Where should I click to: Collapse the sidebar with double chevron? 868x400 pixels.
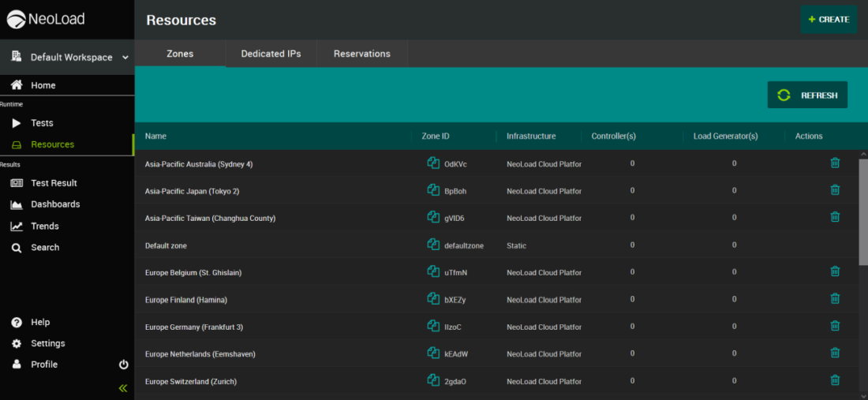123,387
